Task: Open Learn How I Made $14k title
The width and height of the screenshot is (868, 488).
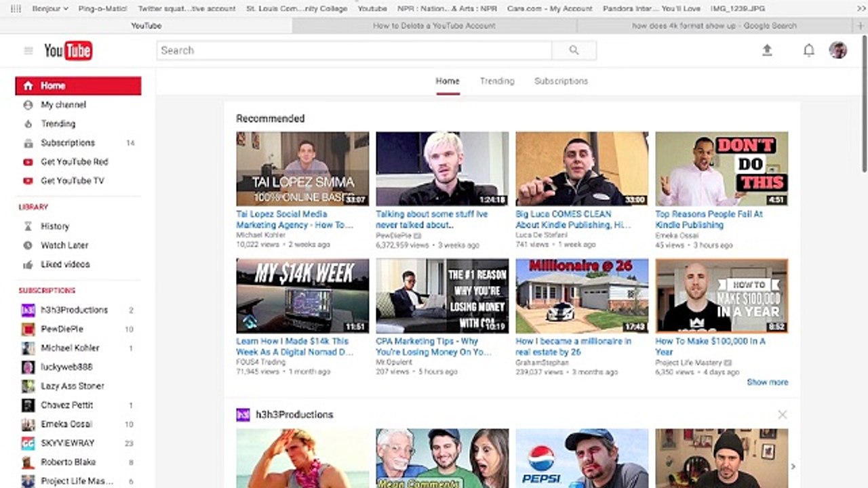Action: tap(294, 346)
